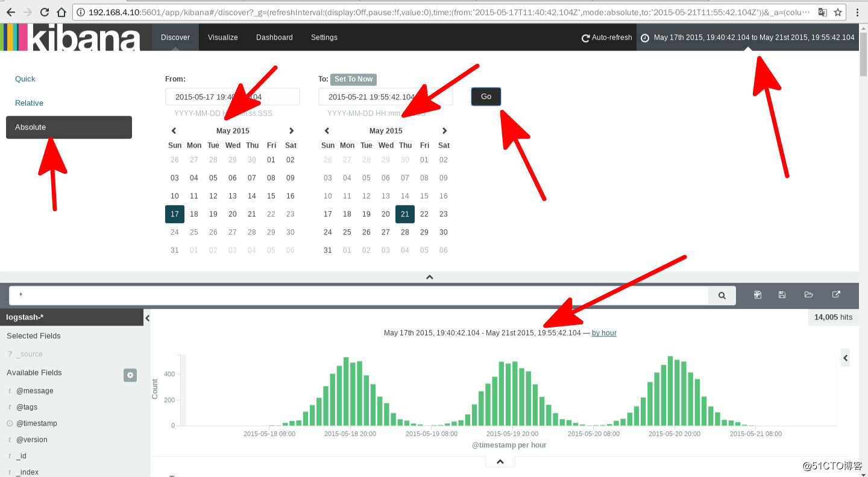868x477 pixels.
Task: Click the From date input field
Action: pos(233,96)
